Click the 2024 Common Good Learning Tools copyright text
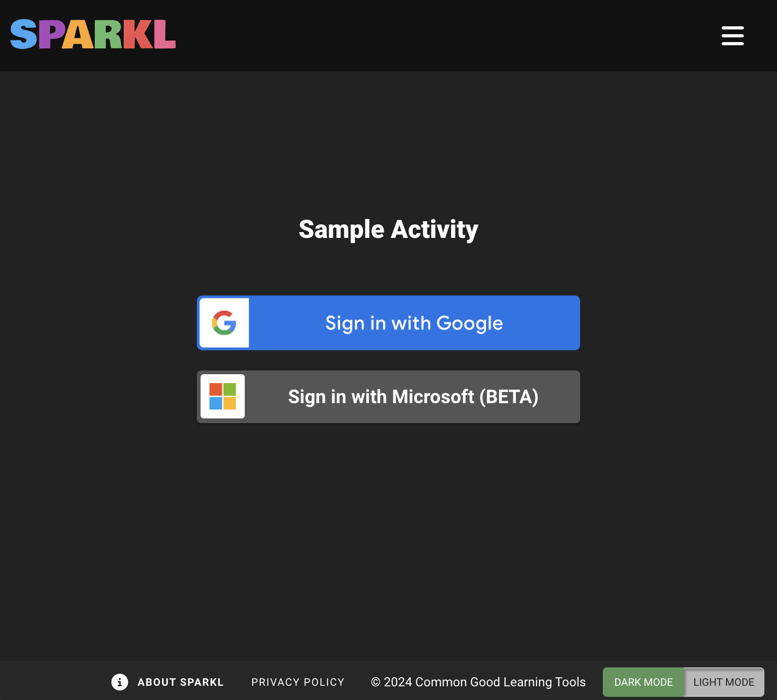The width and height of the screenshot is (777, 700). pos(478,682)
